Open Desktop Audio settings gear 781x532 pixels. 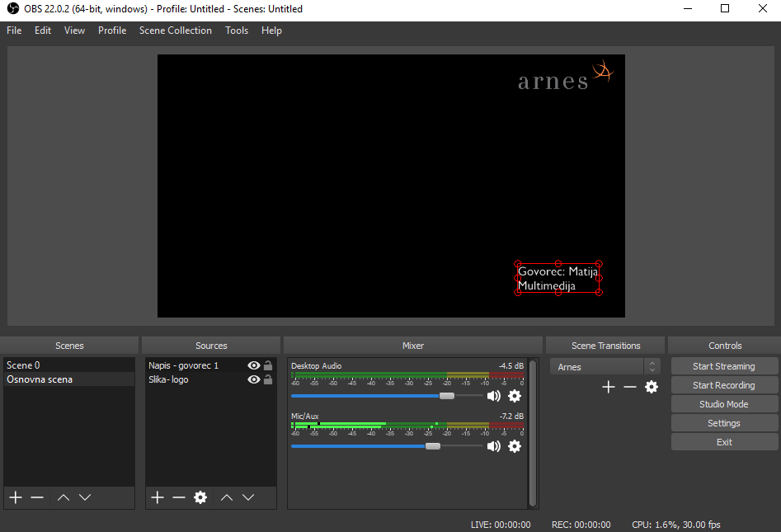515,396
